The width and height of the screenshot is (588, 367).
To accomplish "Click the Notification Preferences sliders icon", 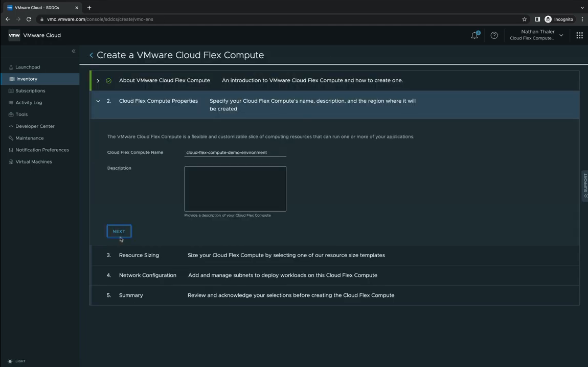I will [11, 150].
